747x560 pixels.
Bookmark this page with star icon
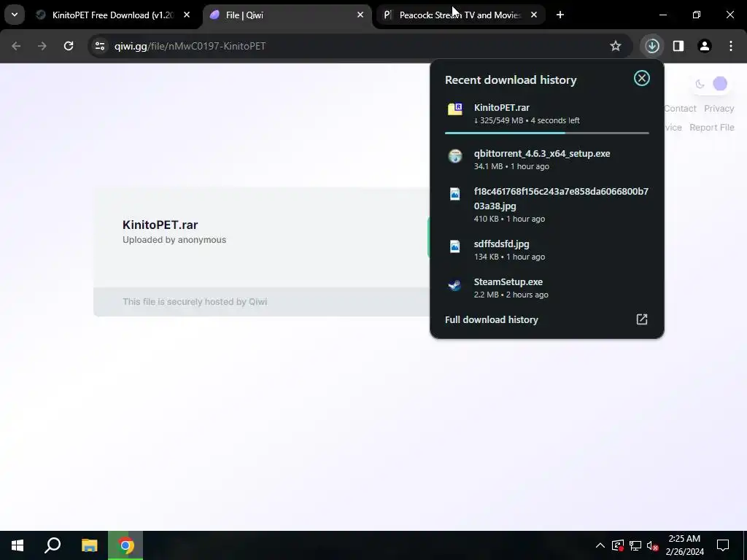pyautogui.click(x=616, y=46)
